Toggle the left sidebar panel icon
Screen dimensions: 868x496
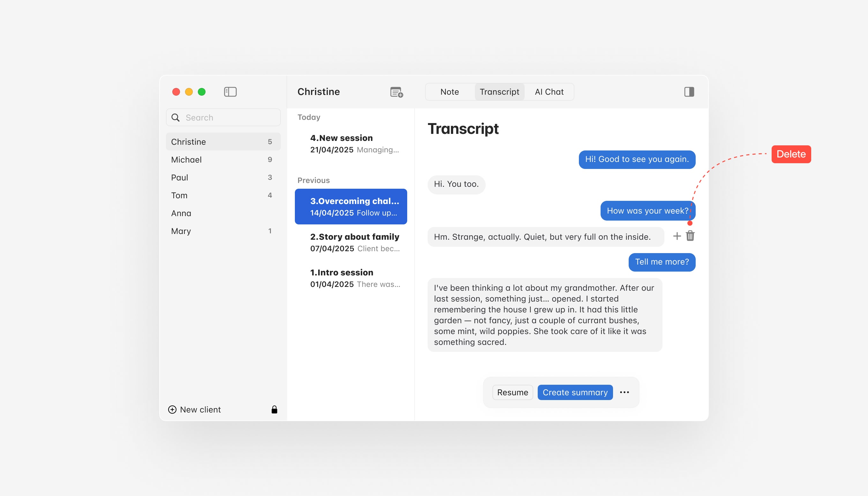tap(230, 91)
